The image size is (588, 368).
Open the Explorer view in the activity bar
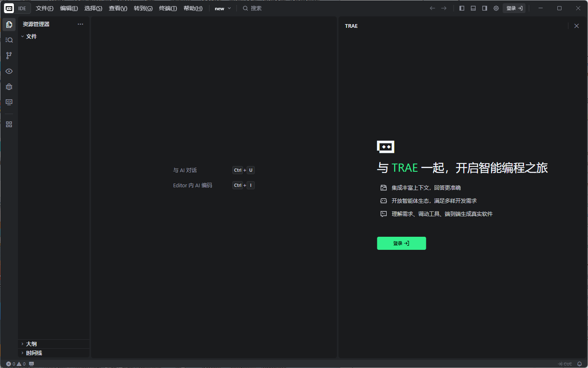point(9,25)
